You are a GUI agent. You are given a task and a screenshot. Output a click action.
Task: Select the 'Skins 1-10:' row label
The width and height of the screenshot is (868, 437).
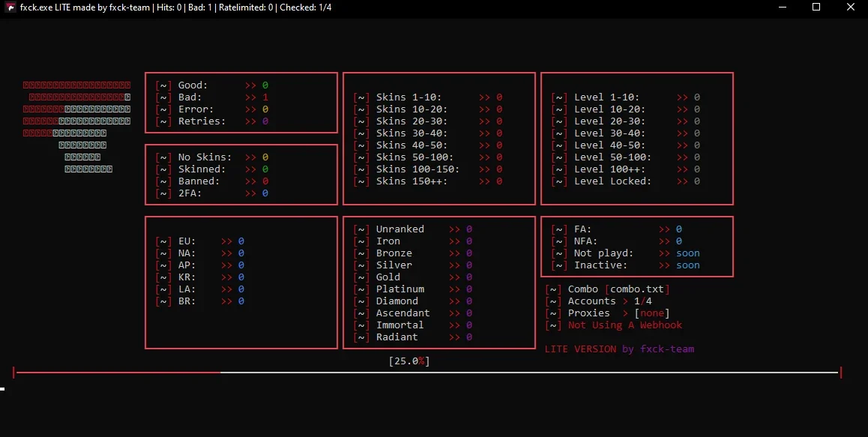coord(409,97)
